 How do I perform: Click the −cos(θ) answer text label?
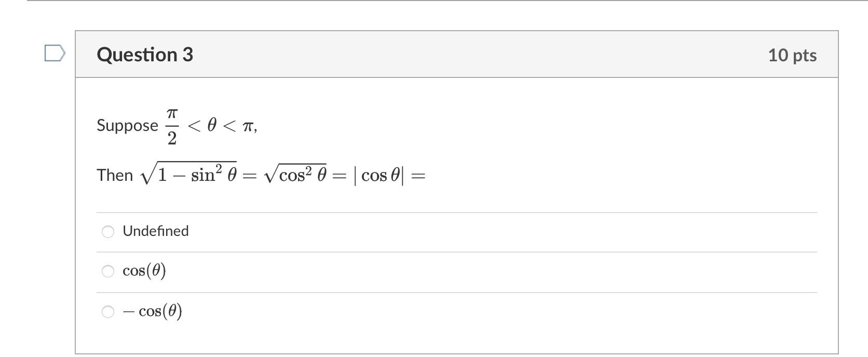click(x=152, y=311)
